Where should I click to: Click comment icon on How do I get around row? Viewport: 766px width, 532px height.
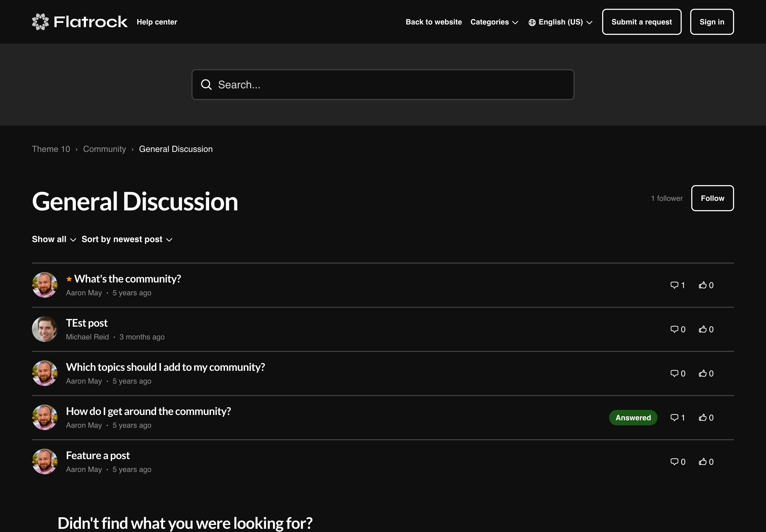point(674,418)
